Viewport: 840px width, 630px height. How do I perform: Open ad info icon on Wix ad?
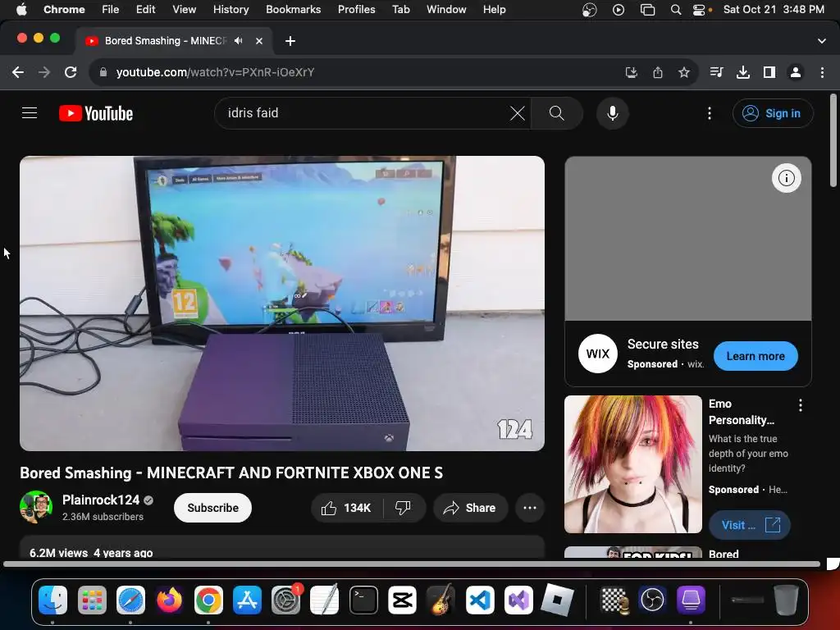tap(786, 178)
